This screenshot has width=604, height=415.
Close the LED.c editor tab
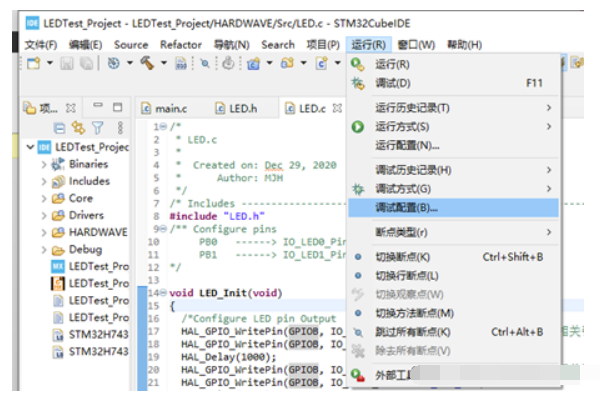(337, 108)
